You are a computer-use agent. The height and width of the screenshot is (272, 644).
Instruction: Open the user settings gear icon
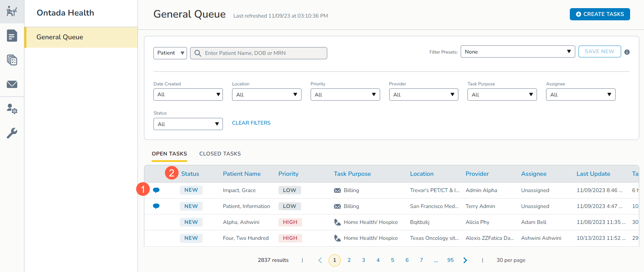pos(12,109)
